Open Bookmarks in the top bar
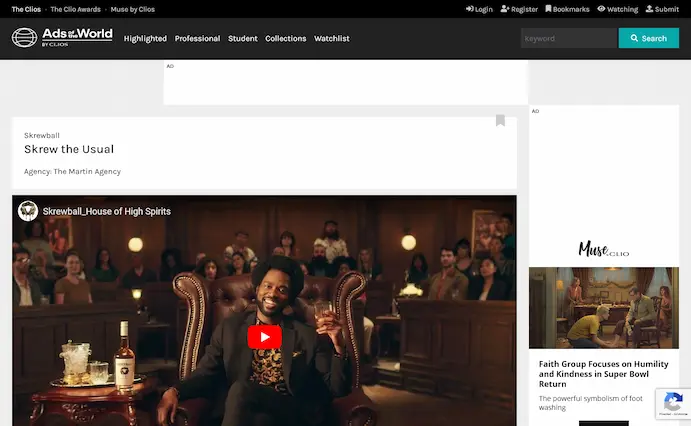The height and width of the screenshot is (426, 691). [567, 9]
